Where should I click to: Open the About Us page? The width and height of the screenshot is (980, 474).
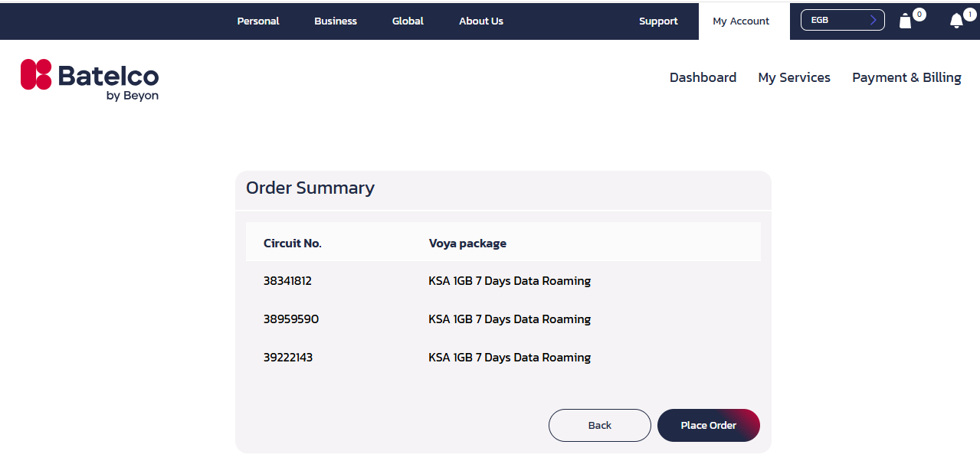[x=481, y=21]
